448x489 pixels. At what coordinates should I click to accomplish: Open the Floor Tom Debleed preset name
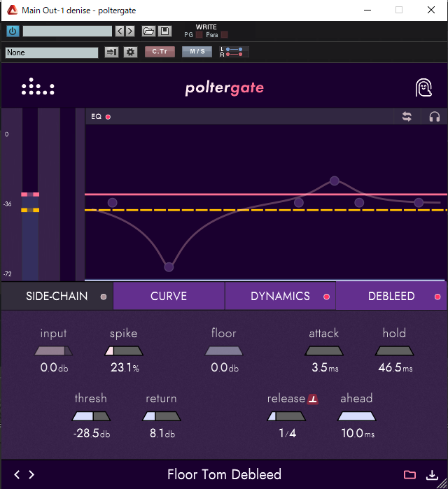(x=224, y=474)
